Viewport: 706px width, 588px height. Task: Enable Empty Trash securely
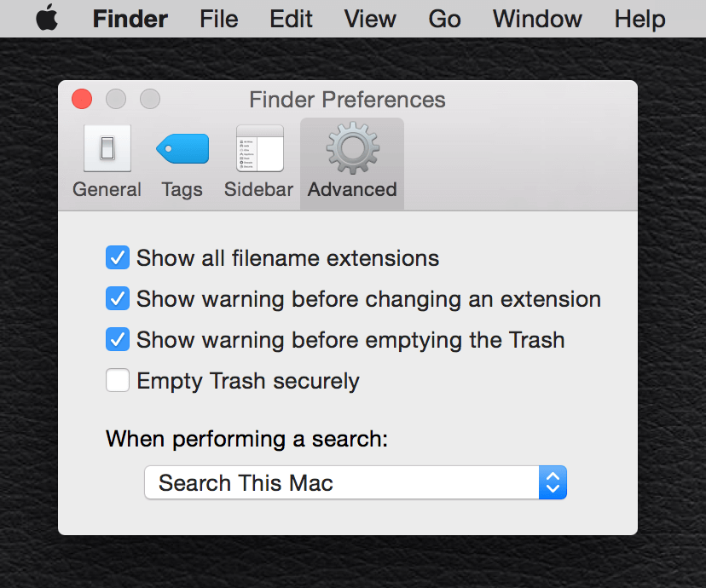pos(118,381)
